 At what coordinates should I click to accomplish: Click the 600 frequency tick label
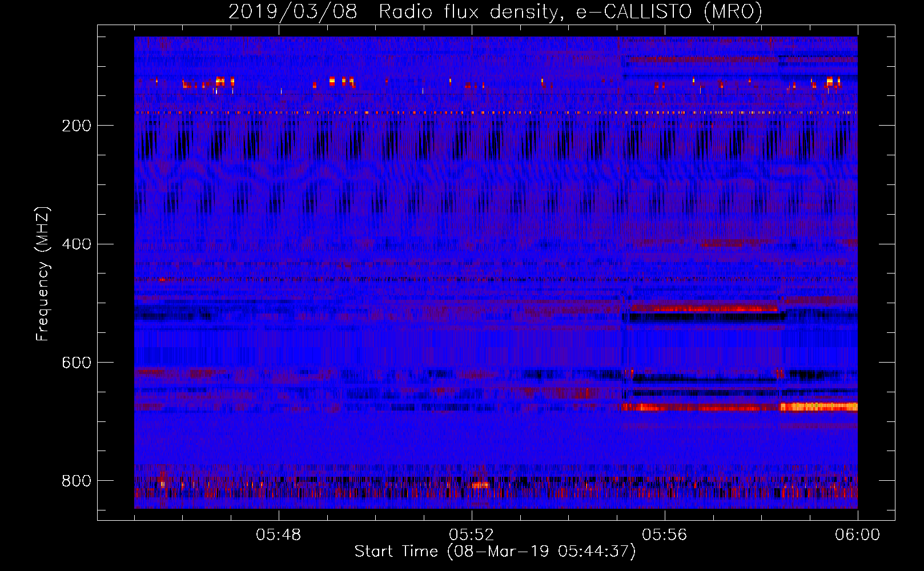pos(76,363)
